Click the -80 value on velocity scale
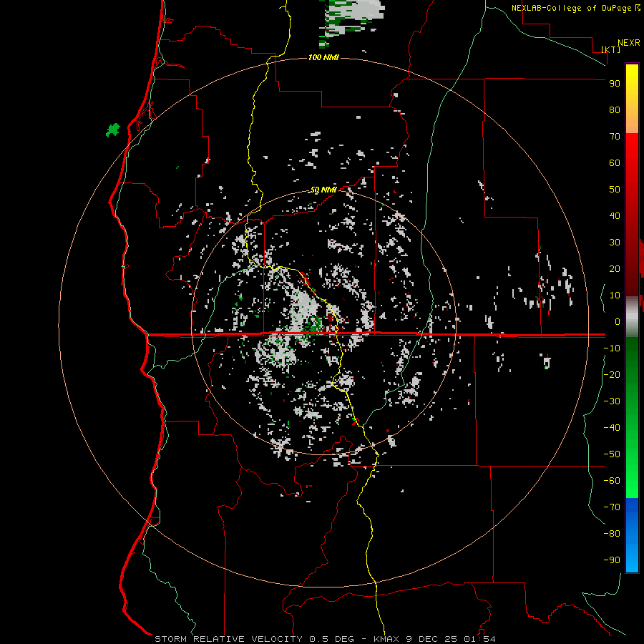Screen dimensions: 644x644 (612, 534)
